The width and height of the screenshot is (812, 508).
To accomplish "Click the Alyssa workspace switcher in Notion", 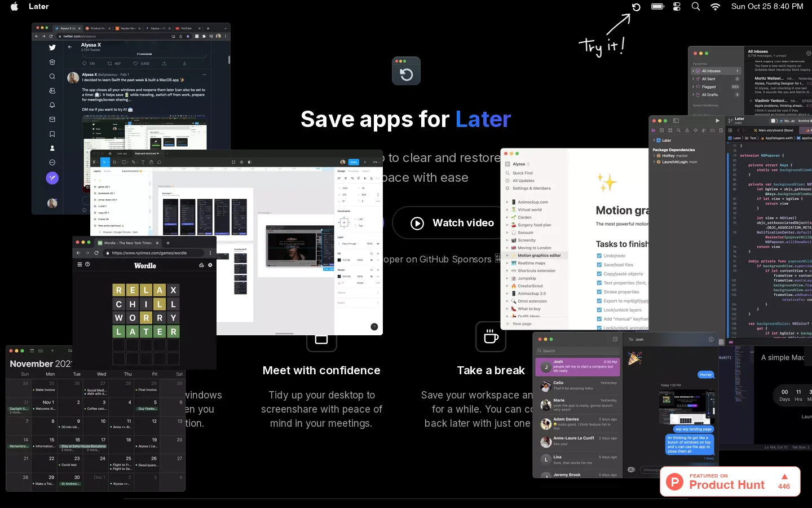I will [x=519, y=164].
